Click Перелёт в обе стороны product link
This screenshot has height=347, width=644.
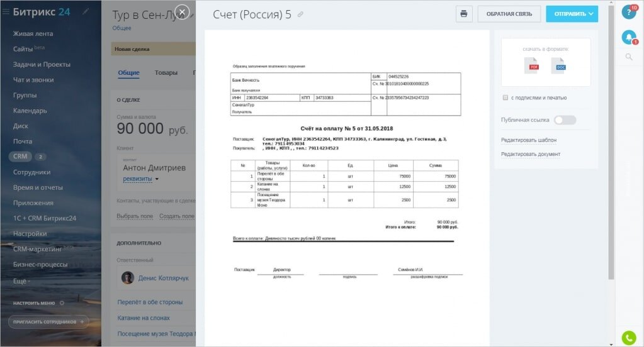pyautogui.click(x=150, y=302)
